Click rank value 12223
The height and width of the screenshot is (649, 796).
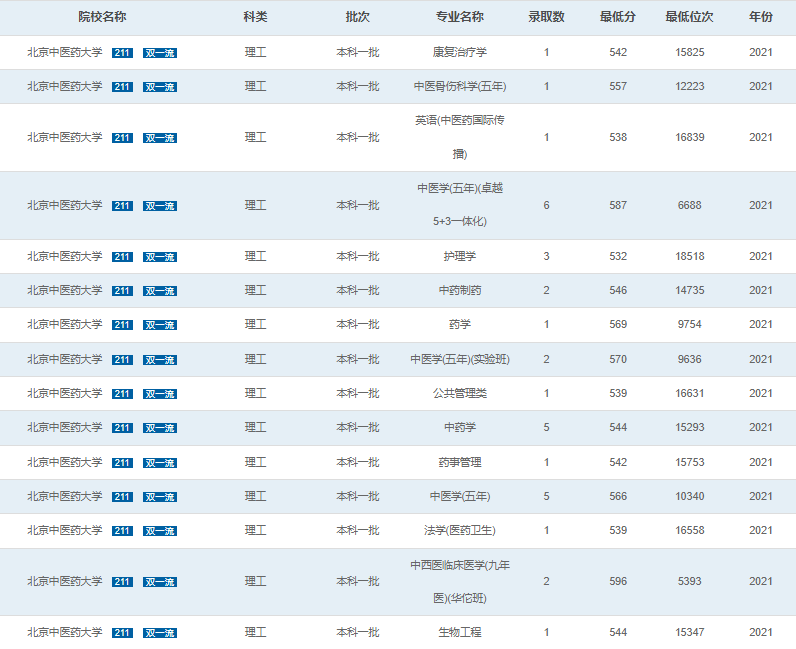(x=689, y=86)
